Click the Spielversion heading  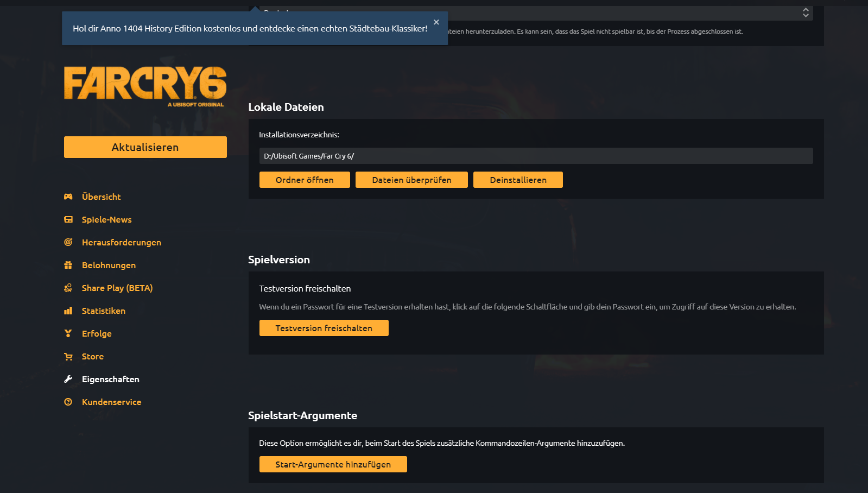279,260
